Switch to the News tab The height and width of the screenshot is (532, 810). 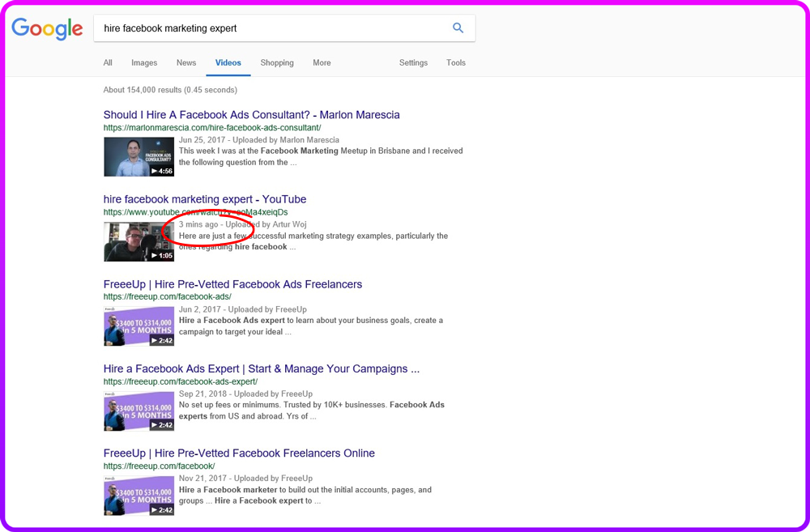[186, 62]
